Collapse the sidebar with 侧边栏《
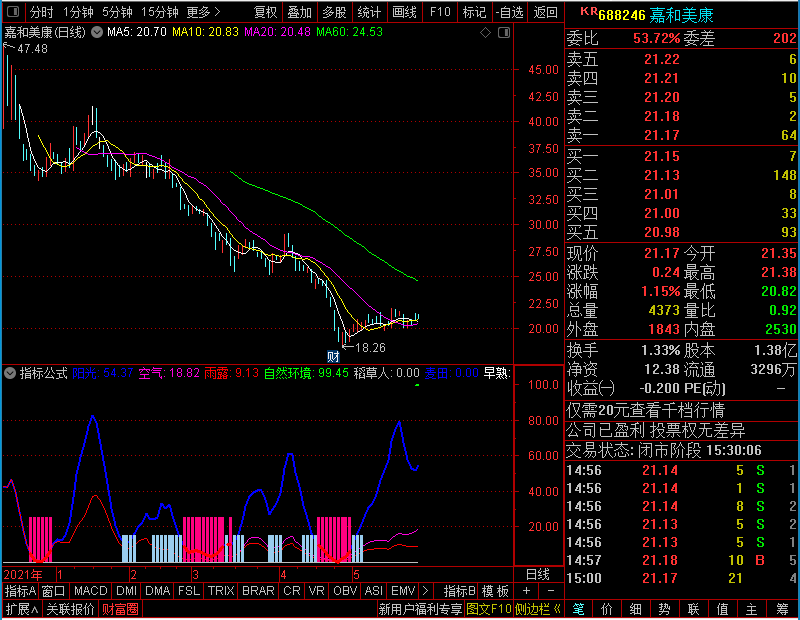The height and width of the screenshot is (620, 800). 538,609
